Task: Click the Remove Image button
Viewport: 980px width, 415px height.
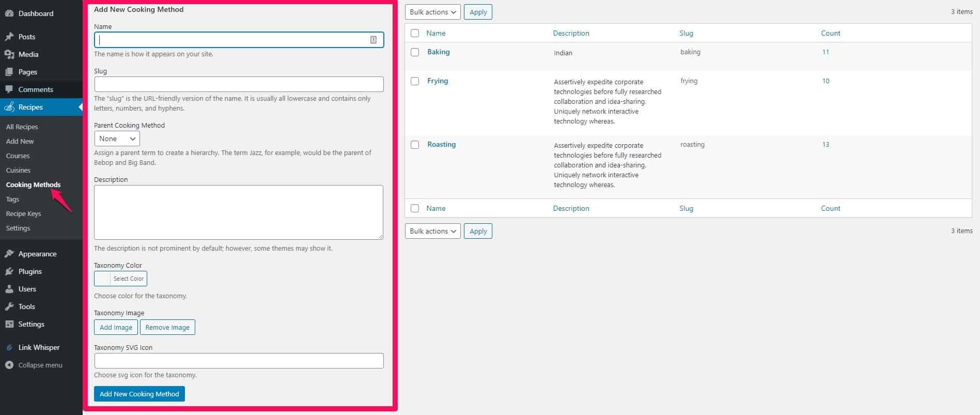Action: pos(167,327)
